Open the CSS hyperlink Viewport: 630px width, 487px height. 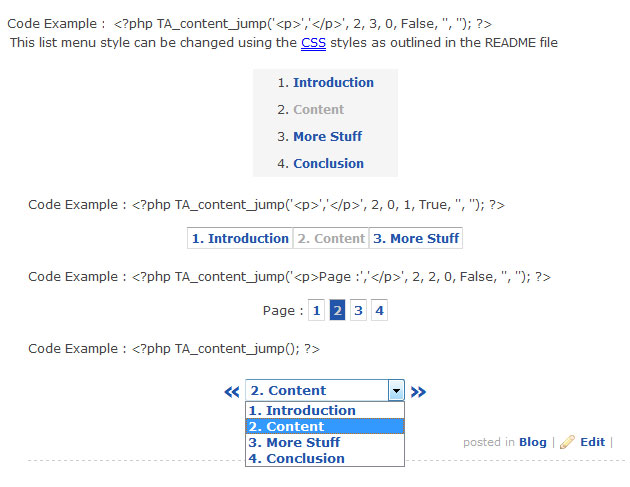click(x=313, y=43)
